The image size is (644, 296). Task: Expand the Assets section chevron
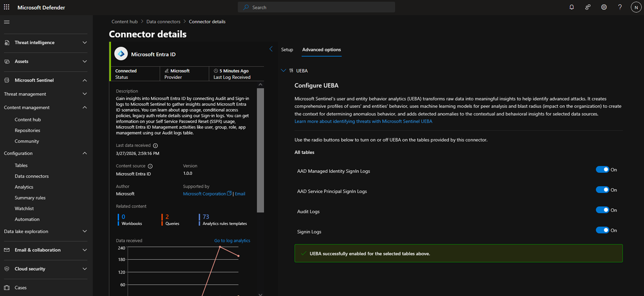click(84, 62)
